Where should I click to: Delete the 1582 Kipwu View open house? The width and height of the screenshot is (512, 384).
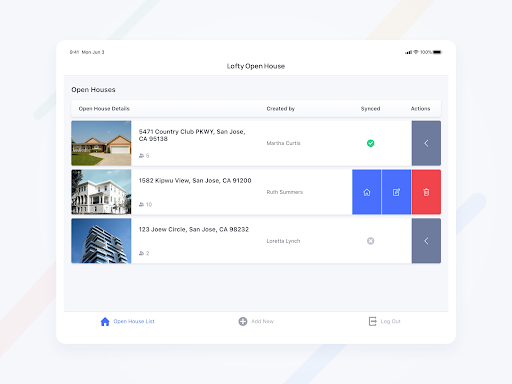(x=426, y=192)
